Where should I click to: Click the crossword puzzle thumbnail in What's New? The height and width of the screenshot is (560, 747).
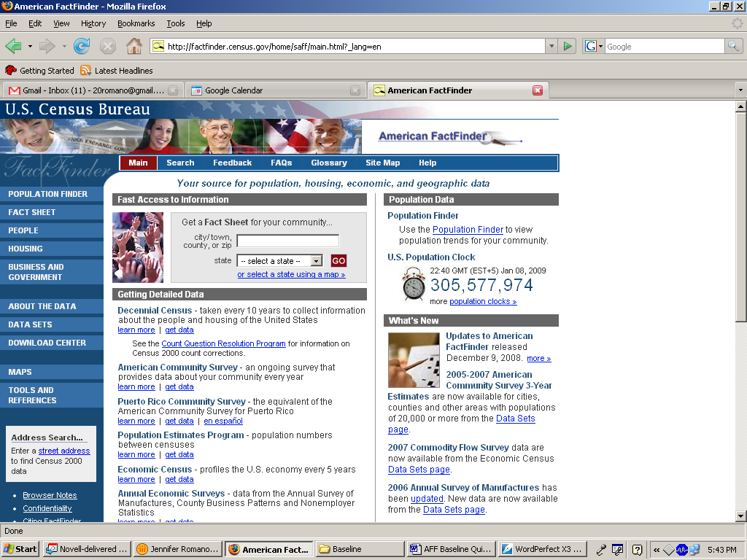tap(414, 360)
